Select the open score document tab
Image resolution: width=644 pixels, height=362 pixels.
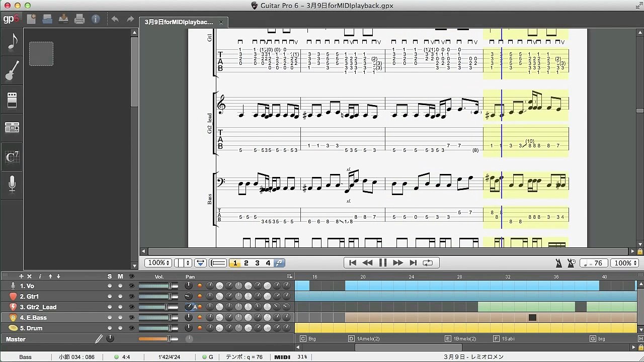[179, 22]
